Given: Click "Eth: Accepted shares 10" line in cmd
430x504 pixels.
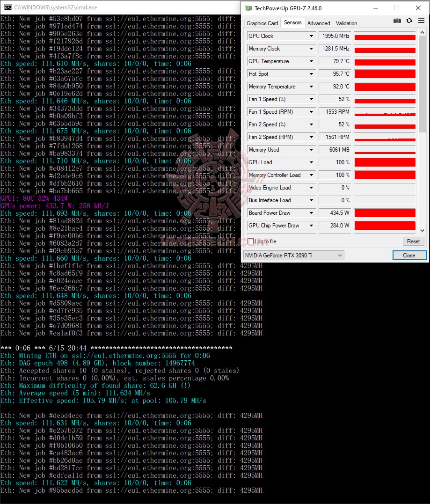Looking at the screenshot, I should 120,371.
